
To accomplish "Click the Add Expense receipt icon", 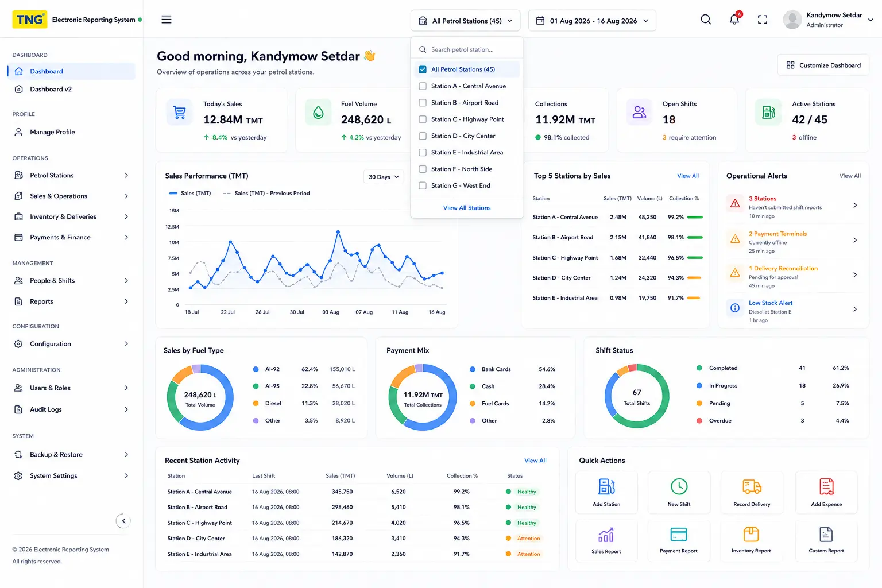I will tap(826, 486).
